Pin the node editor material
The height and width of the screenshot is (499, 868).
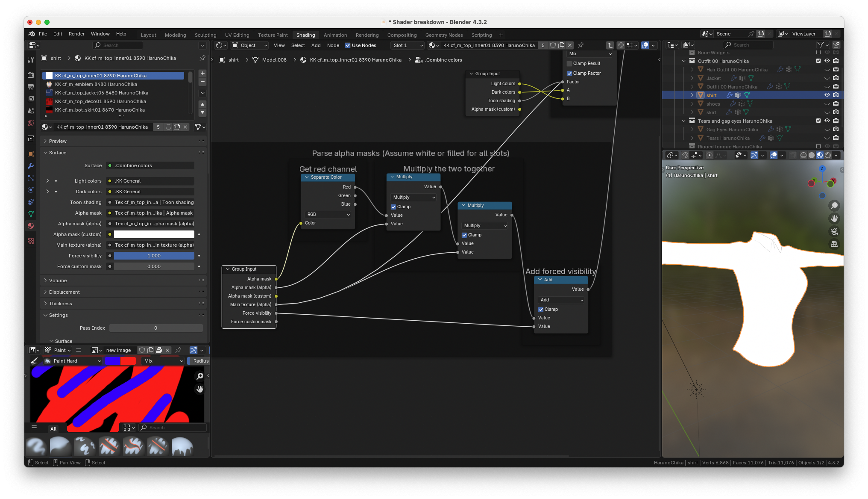(581, 45)
